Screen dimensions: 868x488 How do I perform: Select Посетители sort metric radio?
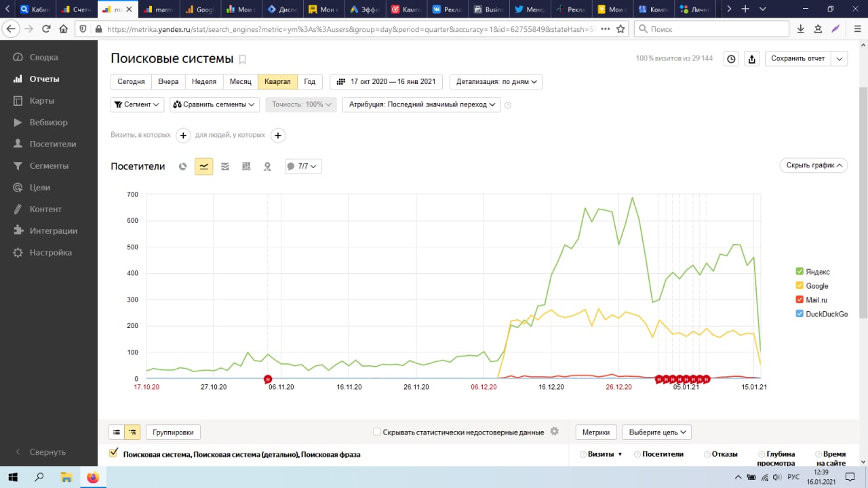(x=637, y=454)
